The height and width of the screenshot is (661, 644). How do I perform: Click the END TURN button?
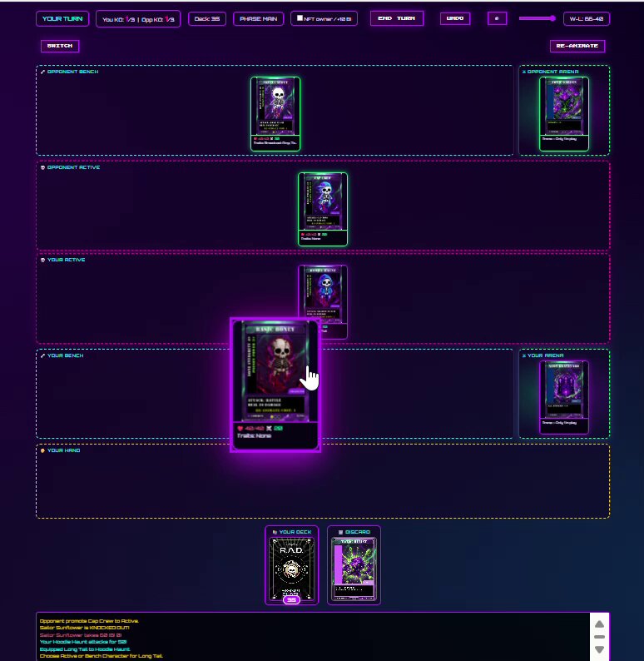[x=397, y=18]
